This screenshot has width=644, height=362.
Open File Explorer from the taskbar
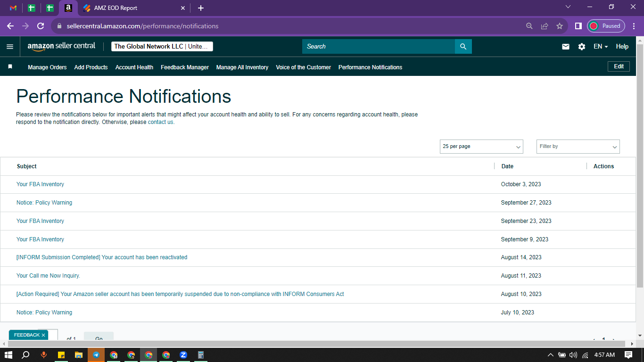[79, 355]
